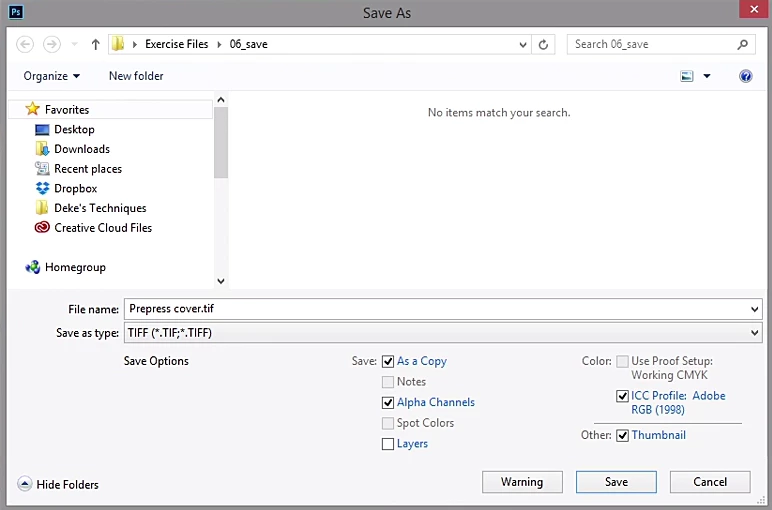Go back using the Back arrow
This screenshot has height=510, width=772.
click(25, 44)
